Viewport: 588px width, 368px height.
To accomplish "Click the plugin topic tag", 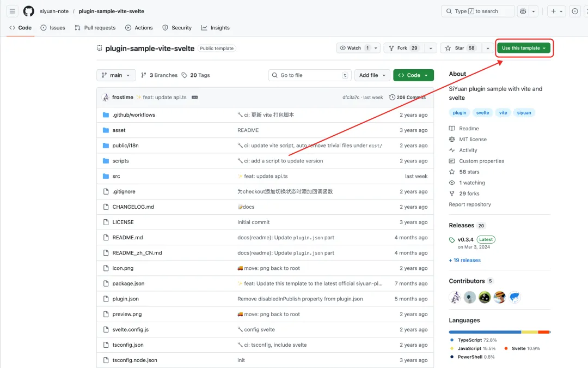I will click(x=460, y=113).
